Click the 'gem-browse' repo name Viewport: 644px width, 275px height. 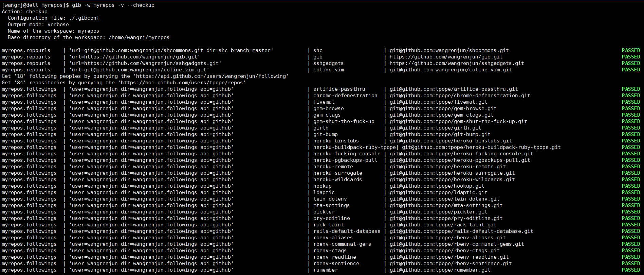(x=329, y=108)
